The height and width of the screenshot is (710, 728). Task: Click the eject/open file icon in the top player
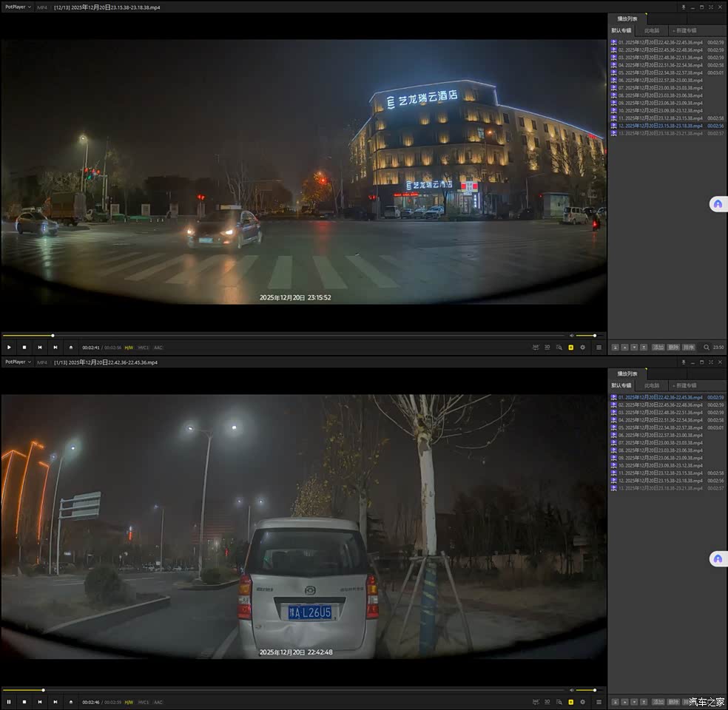point(71,347)
